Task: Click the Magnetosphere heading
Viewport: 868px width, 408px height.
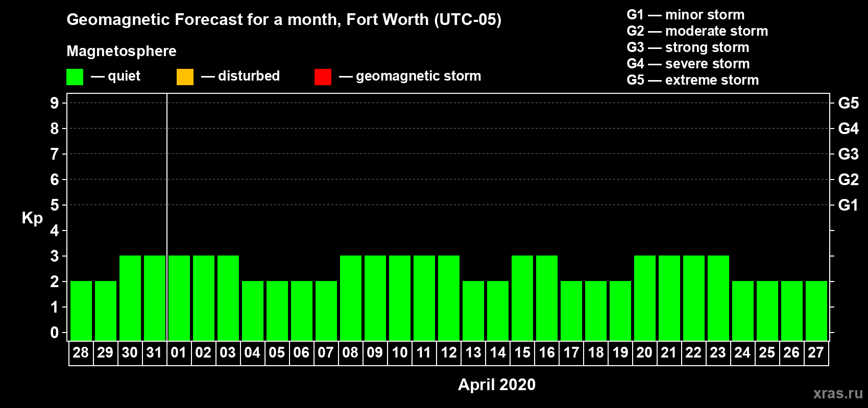Action: coord(122,51)
